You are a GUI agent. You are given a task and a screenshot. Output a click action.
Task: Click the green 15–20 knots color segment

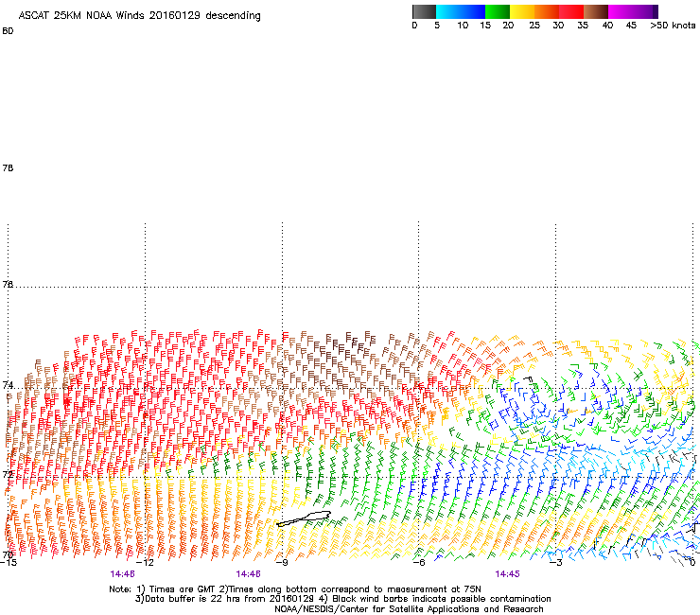coord(498,11)
